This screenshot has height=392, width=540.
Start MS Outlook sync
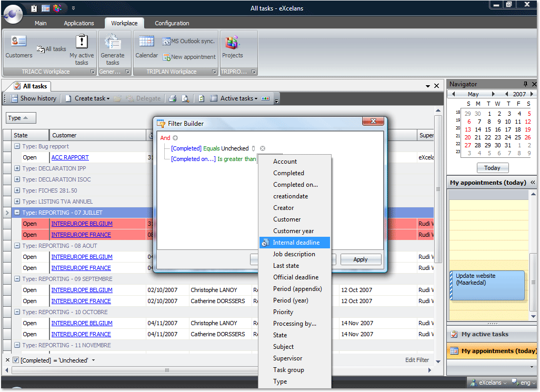188,41
